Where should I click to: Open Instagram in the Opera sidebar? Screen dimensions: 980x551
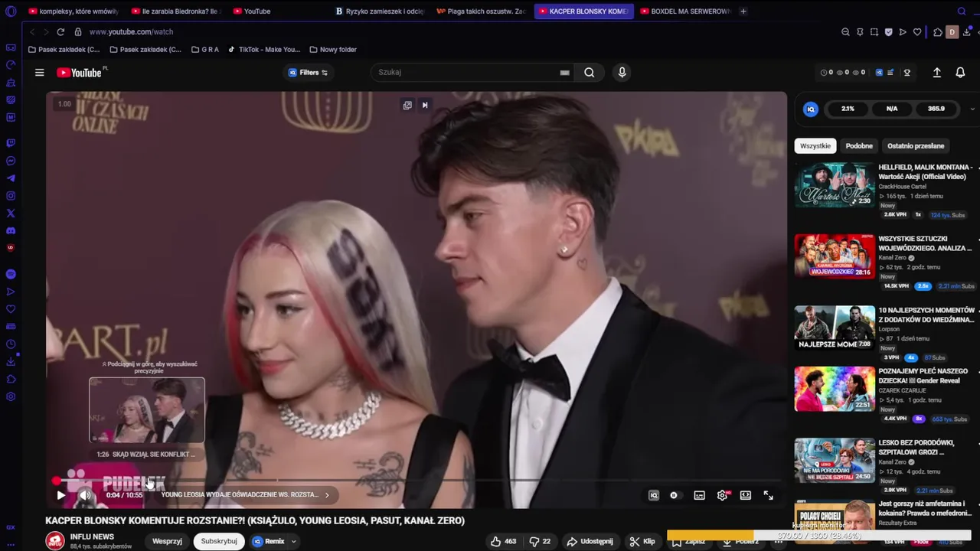[x=11, y=196]
